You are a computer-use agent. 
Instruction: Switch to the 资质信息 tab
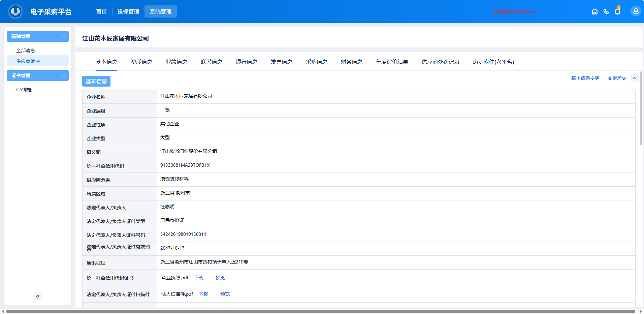coord(141,62)
